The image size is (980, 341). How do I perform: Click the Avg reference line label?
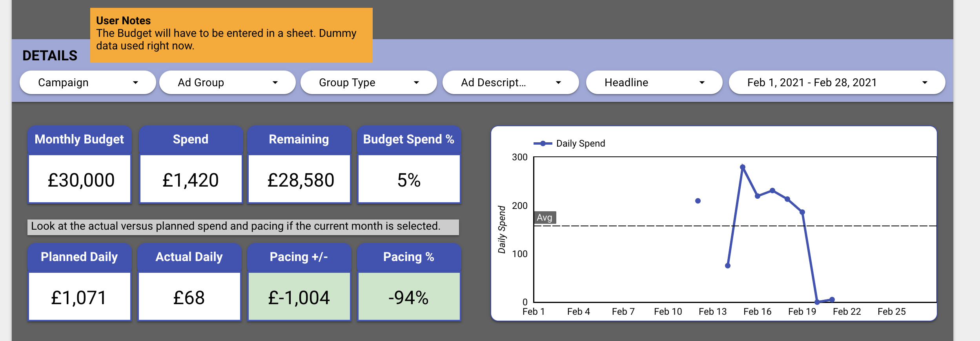545,218
